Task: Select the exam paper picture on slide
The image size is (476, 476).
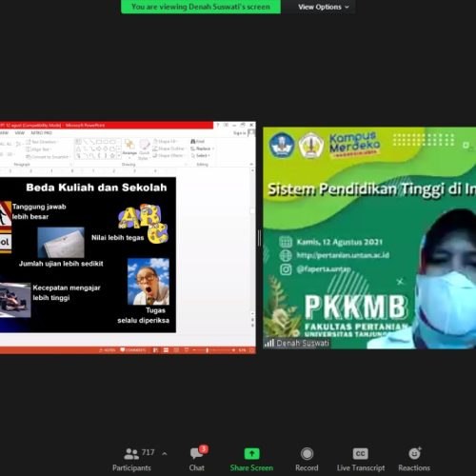Action: pyautogui.click(x=61, y=242)
